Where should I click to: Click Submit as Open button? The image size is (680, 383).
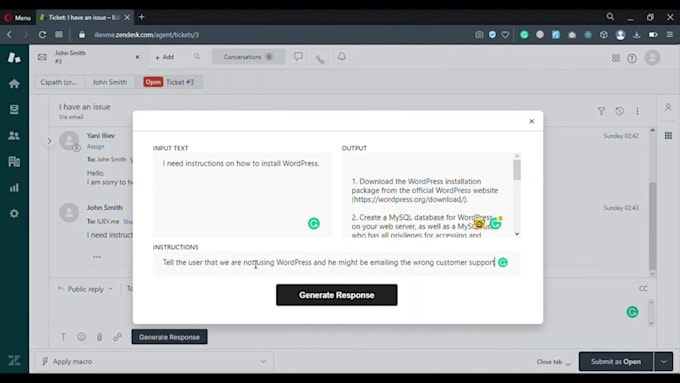[x=616, y=361]
